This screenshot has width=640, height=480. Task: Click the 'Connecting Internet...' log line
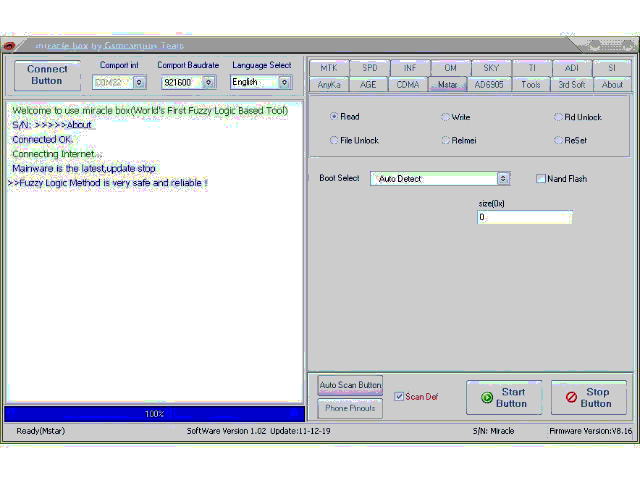click(x=57, y=154)
